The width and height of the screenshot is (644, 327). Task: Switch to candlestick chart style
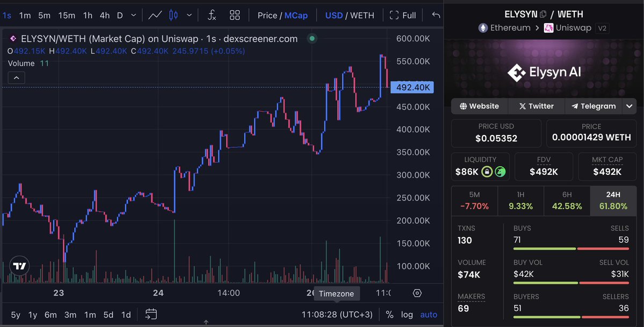click(173, 15)
